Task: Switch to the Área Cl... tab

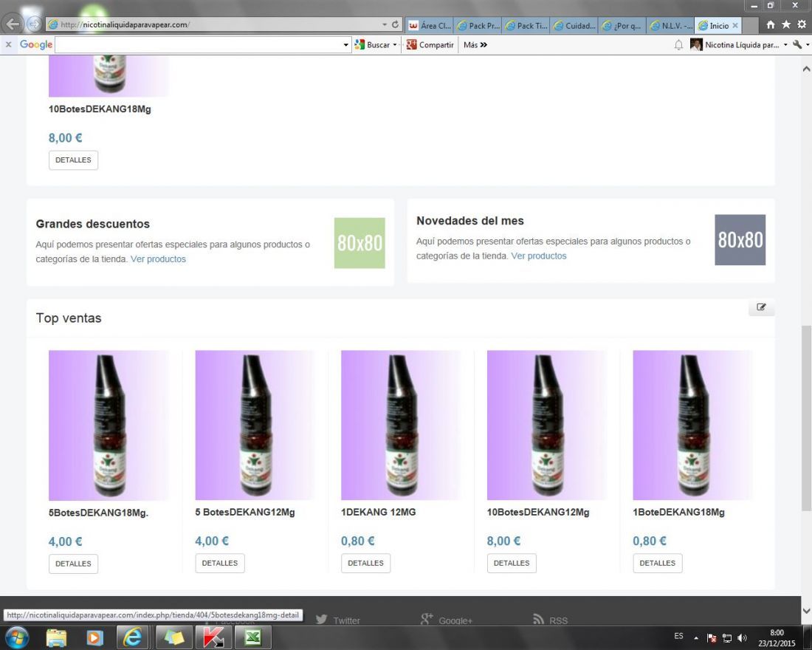Action: click(430, 25)
